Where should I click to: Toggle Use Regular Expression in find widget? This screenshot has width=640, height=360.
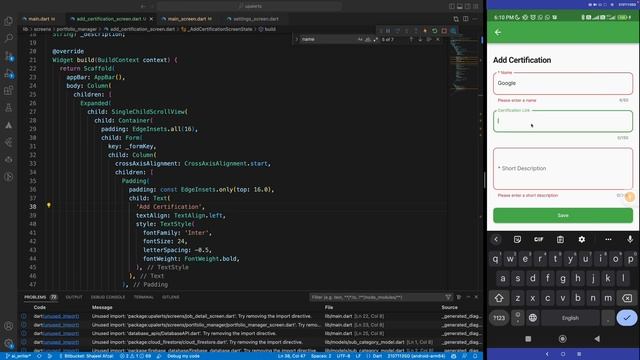click(x=376, y=40)
